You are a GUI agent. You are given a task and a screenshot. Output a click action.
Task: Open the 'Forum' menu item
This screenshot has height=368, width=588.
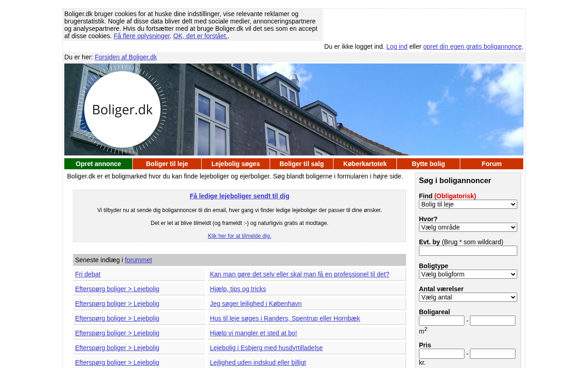click(x=492, y=164)
